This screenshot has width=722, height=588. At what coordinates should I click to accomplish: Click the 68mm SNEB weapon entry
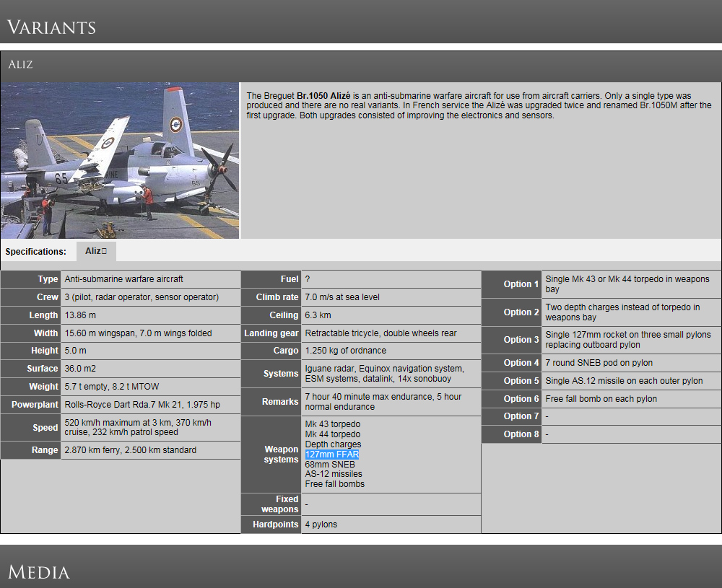click(330, 465)
